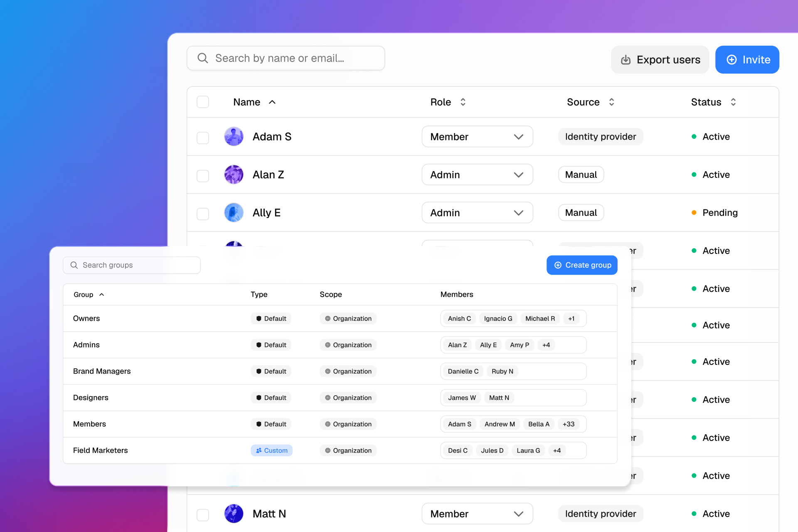Select Adam S row checkbox
798x532 pixels.
[203, 138]
